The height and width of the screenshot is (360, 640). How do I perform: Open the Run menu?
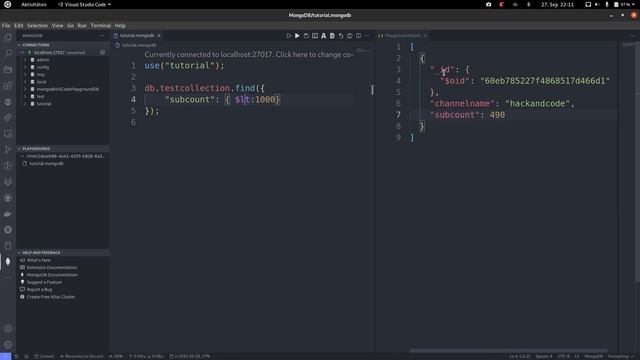pos(82,26)
